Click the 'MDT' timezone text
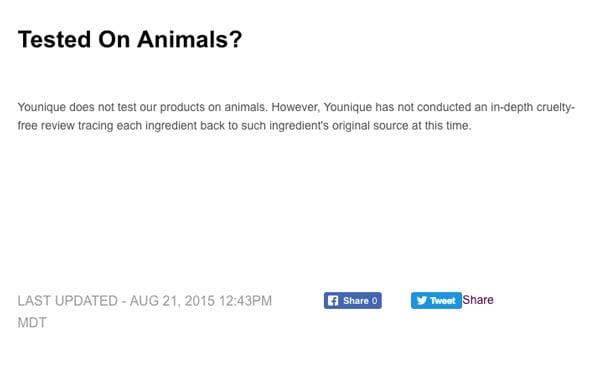600x368 pixels. pos(32,322)
